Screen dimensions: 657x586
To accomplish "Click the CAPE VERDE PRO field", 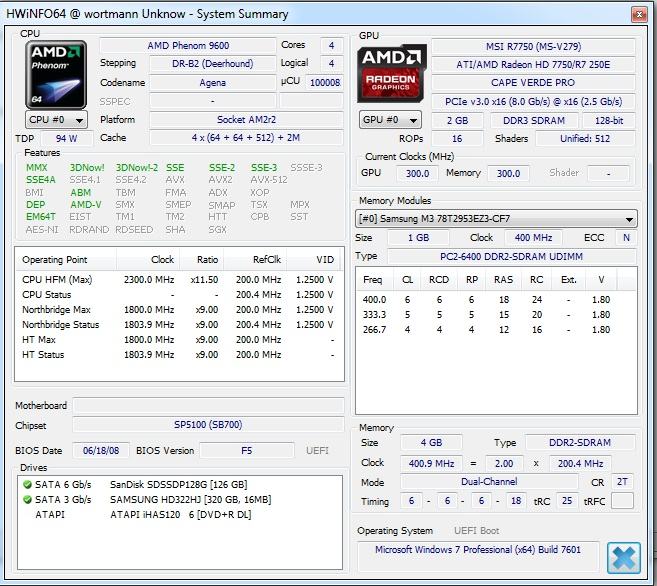I will pyautogui.click(x=533, y=83).
